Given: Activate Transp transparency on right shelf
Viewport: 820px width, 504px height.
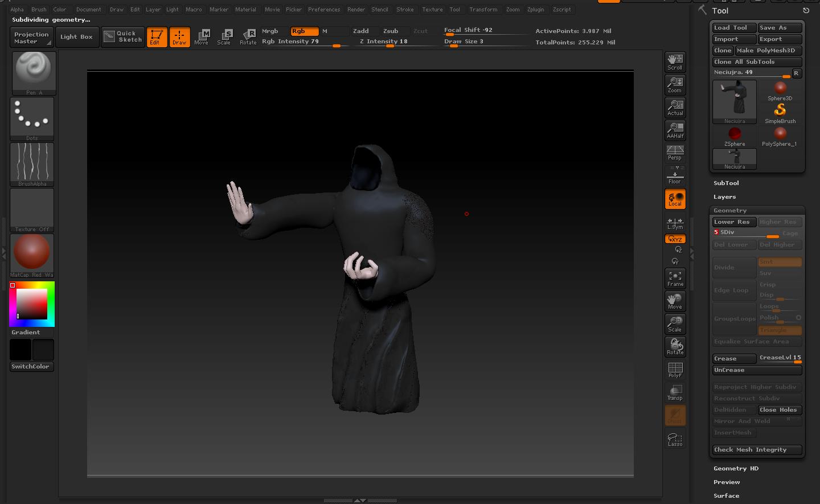Looking at the screenshot, I should [675, 392].
